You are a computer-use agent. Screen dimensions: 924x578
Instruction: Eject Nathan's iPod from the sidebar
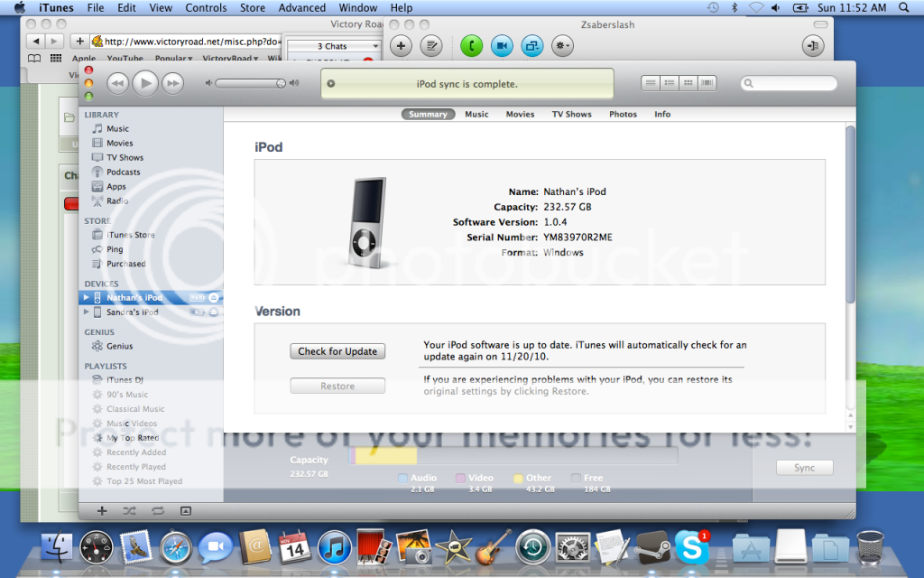[214, 297]
